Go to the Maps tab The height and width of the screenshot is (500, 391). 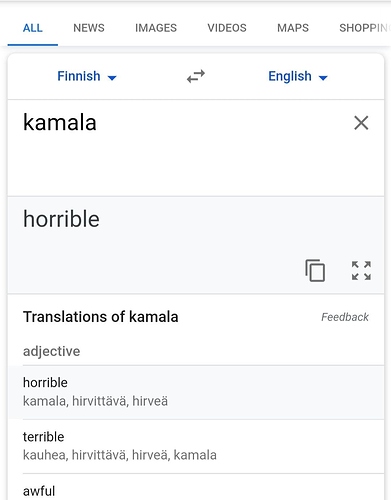(x=293, y=28)
